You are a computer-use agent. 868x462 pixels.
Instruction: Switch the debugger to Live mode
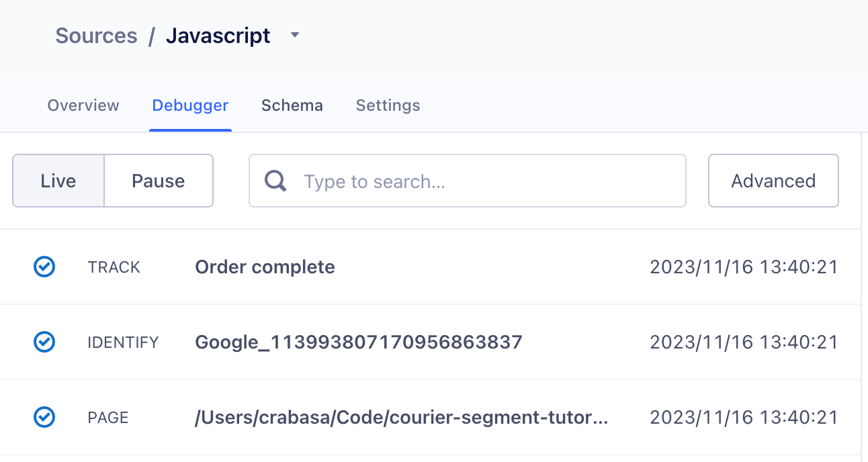(58, 181)
